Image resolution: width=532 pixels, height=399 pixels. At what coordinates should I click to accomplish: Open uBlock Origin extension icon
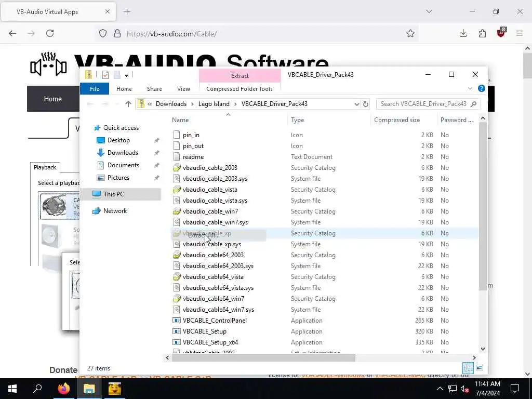pos(501,33)
